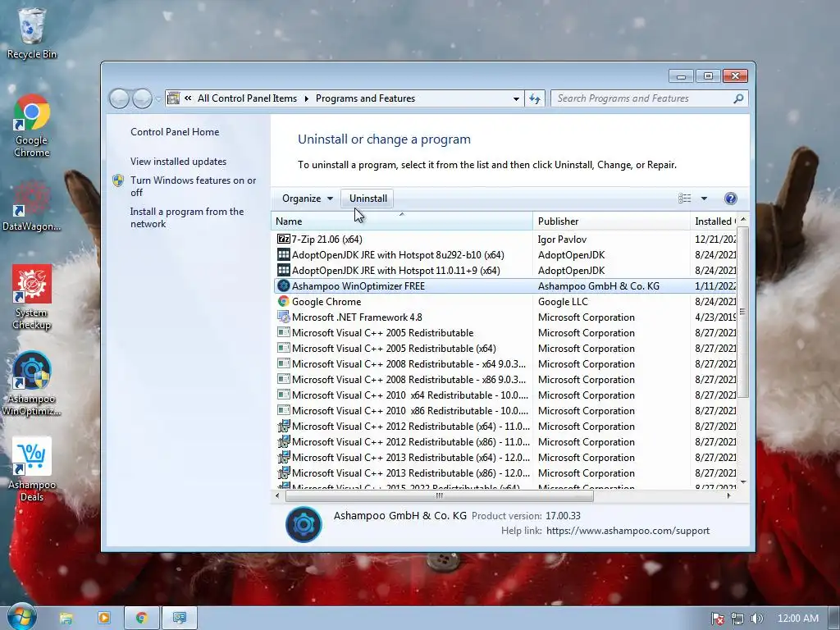This screenshot has width=840, height=630.
Task: Open Windows Explorer from the taskbar
Action: coord(66,619)
